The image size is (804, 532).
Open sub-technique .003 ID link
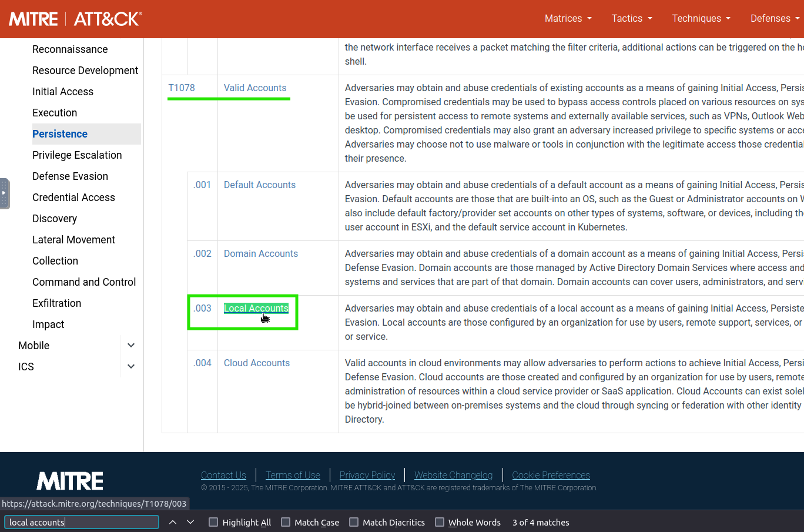(202, 308)
